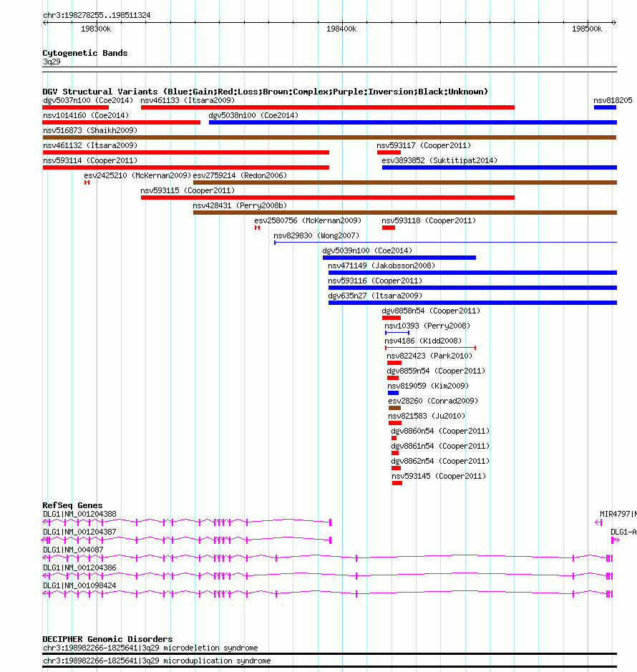Click the red bar under dgv8858n54
This screenshot has height=672, width=637.
pos(392,318)
